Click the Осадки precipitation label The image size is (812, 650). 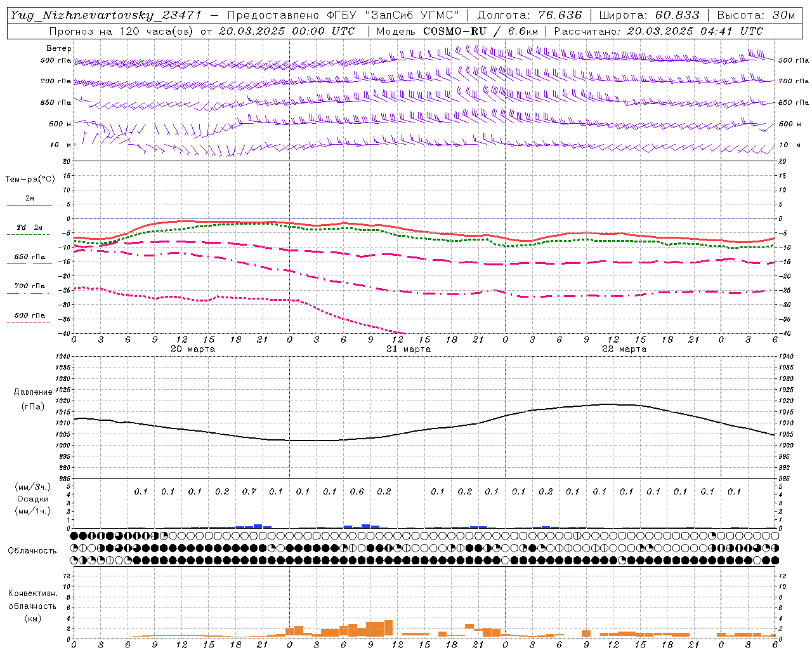tap(33, 499)
